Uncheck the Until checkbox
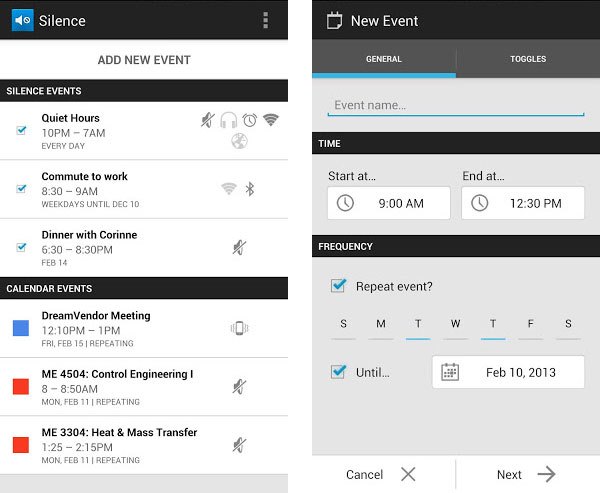Image resolution: width=600 pixels, height=493 pixels. click(x=338, y=372)
